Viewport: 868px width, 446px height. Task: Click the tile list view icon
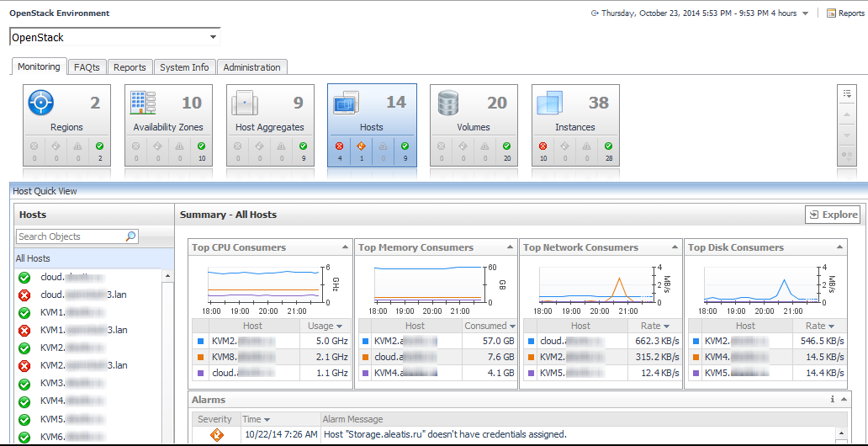pos(847,93)
